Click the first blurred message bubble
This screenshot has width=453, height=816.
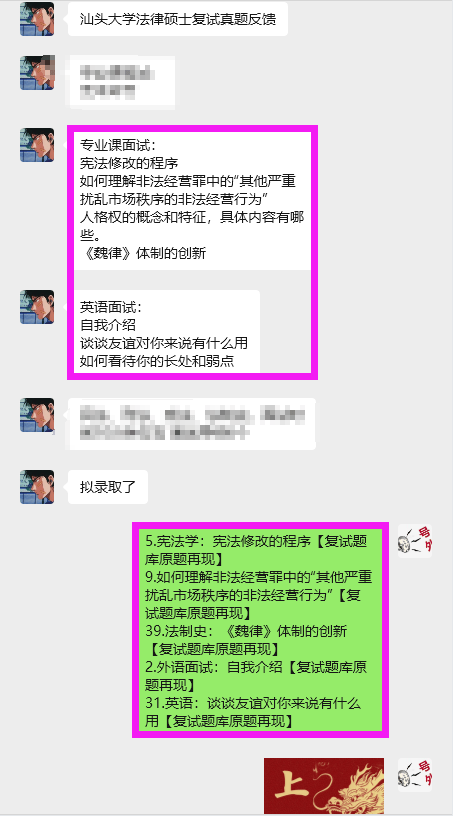[121, 83]
